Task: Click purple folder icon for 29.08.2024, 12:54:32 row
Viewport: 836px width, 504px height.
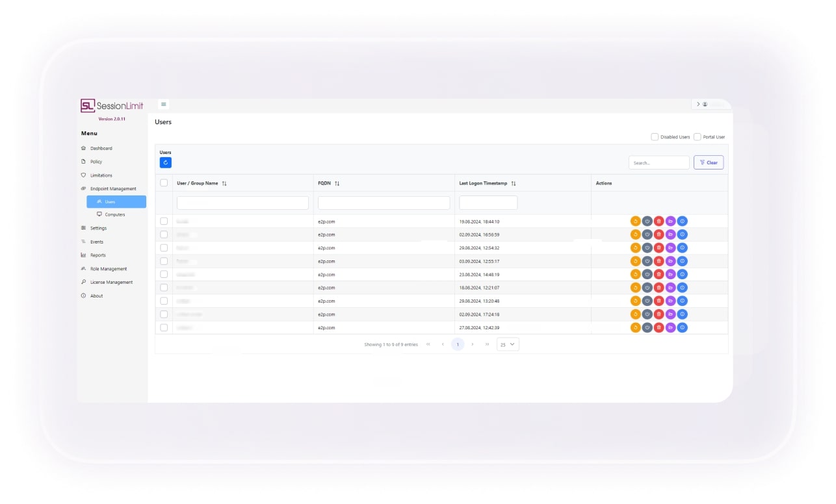Action: tap(670, 248)
